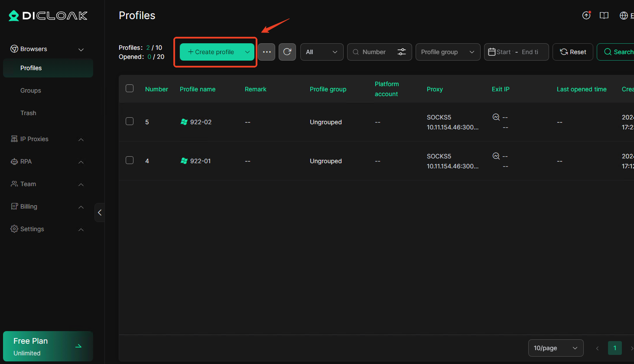Click the Free Plan upgrade banner
The image size is (634, 364).
[48, 346]
